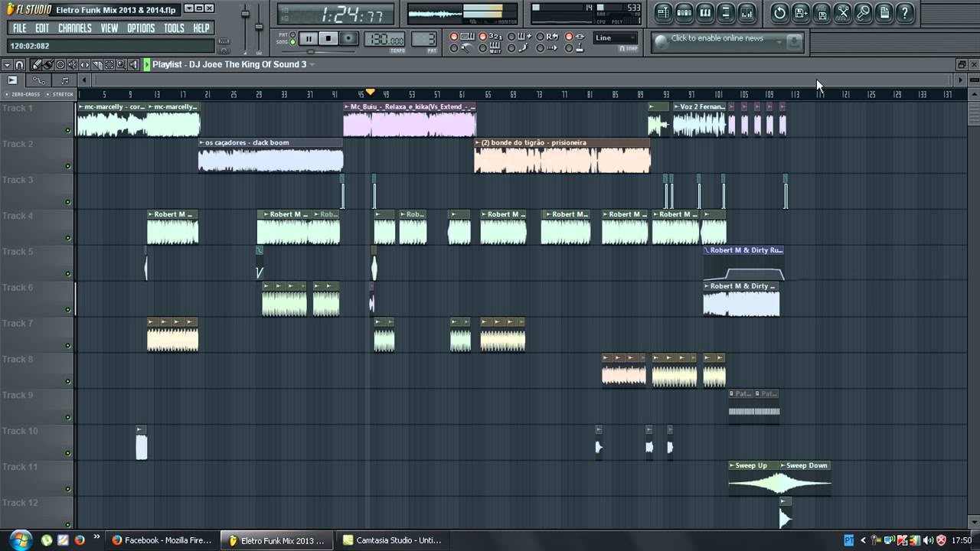Click the automation clips tab icon
This screenshot has width=980, height=551.
point(38,80)
